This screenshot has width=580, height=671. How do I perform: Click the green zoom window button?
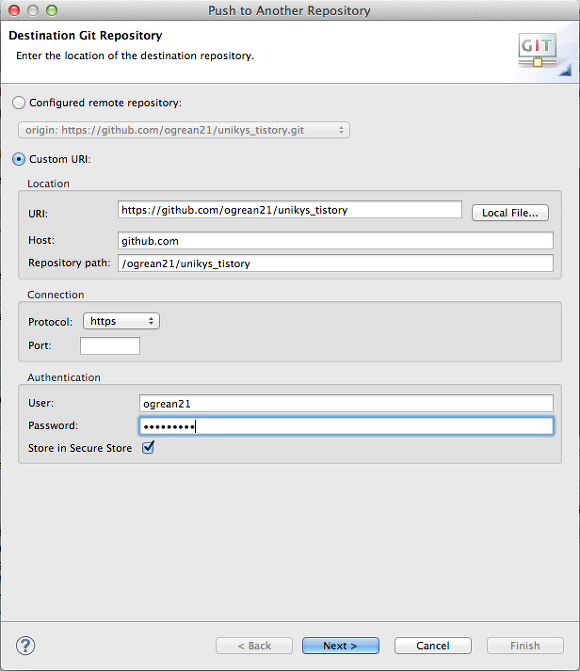[52, 10]
